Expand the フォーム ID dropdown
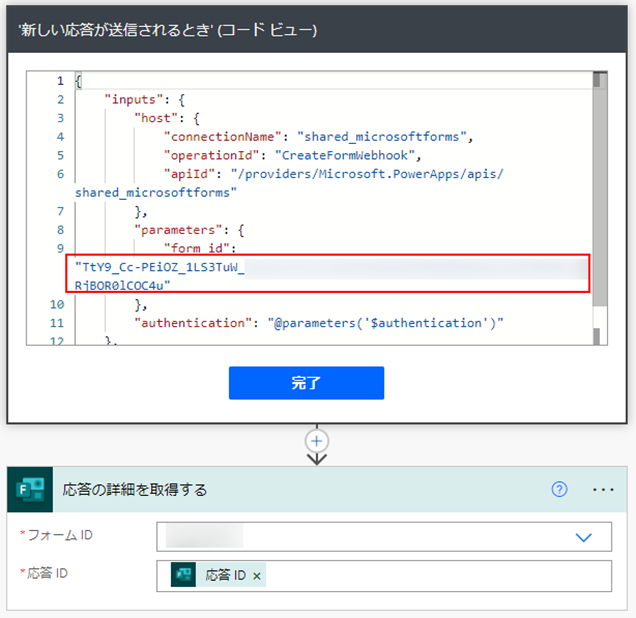The image size is (636, 618). click(583, 537)
